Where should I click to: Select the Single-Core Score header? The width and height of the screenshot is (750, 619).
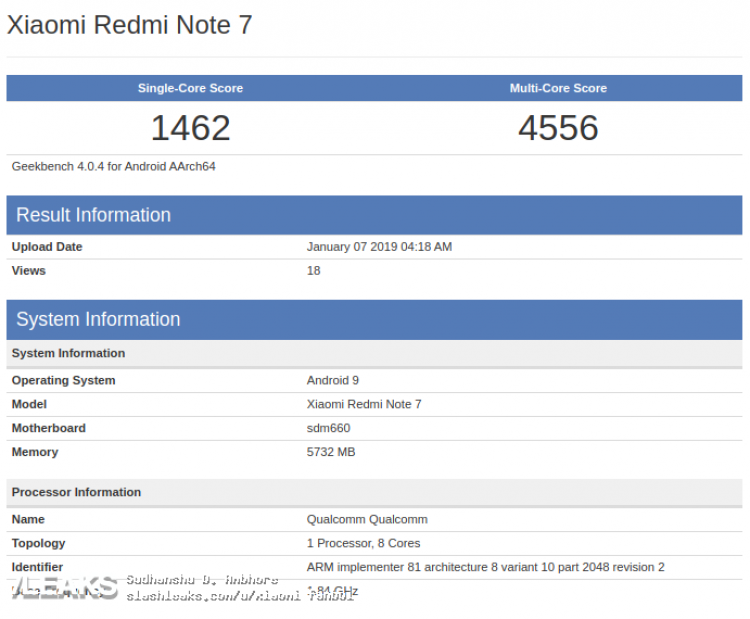click(190, 88)
